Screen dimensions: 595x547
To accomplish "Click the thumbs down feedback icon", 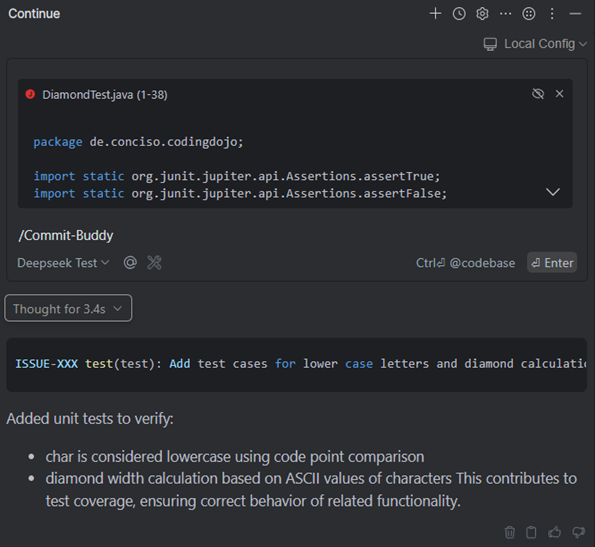I will [578, 532].
